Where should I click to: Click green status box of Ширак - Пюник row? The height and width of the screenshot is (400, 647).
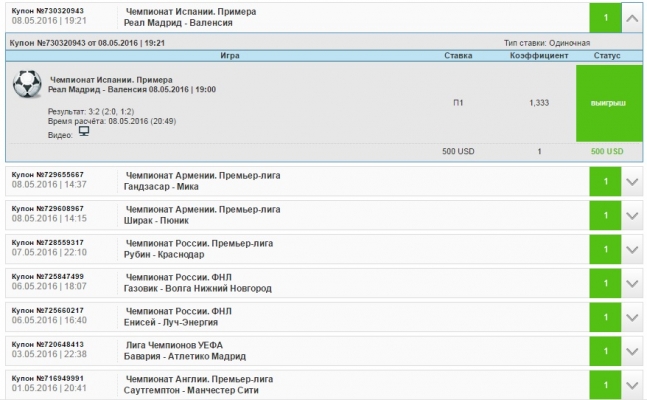coord(605,215)
